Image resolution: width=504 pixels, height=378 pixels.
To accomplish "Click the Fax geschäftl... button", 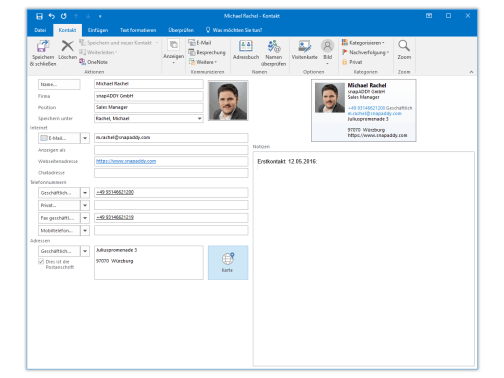I will coord(59,218).
